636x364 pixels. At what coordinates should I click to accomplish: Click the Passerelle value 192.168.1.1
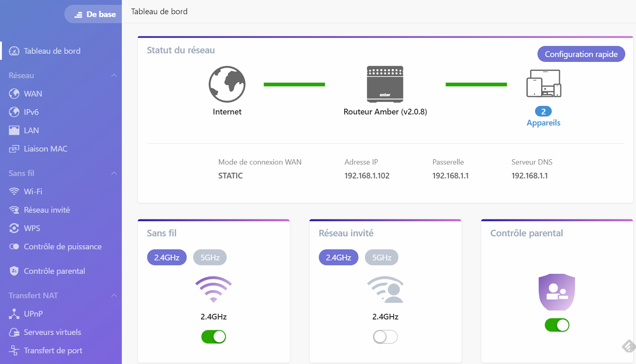pos(450,176)
